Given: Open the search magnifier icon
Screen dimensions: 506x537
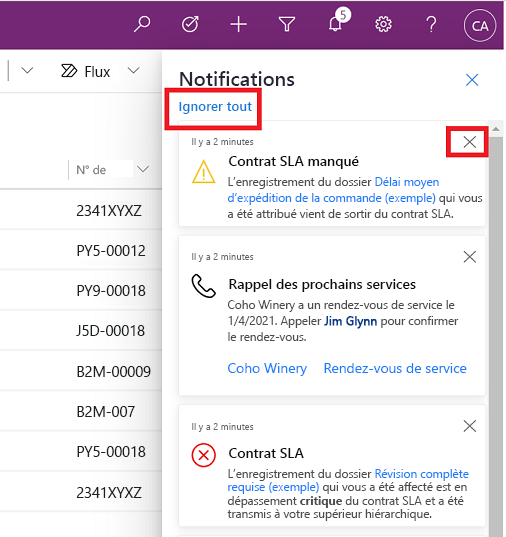Looking at the screenshot, I should (x=142, y=24).
